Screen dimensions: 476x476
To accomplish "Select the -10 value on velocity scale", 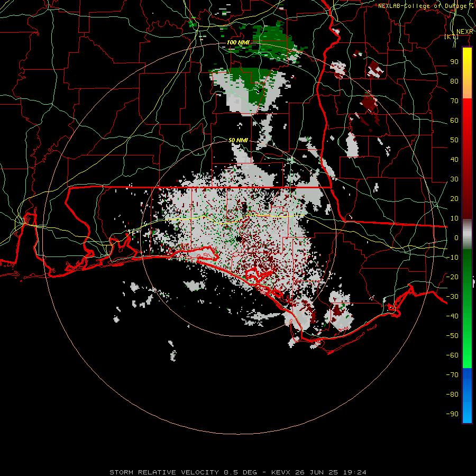I will tap(452, 258).
